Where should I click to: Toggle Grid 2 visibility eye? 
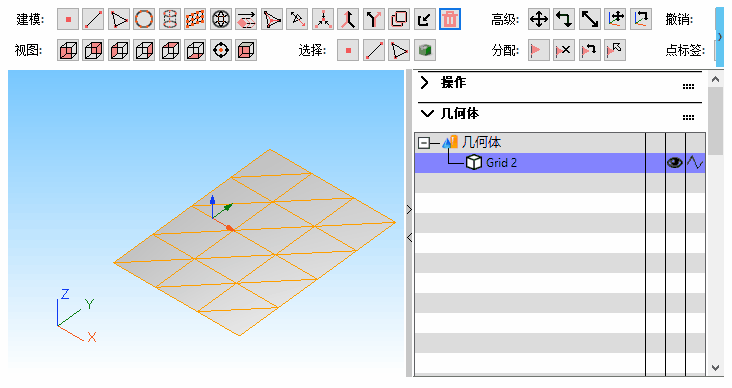pos(675,162)
